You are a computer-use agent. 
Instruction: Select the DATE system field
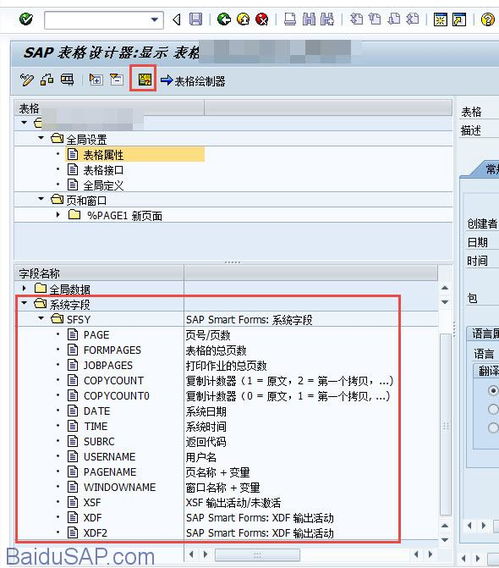[x=97, y=411]
